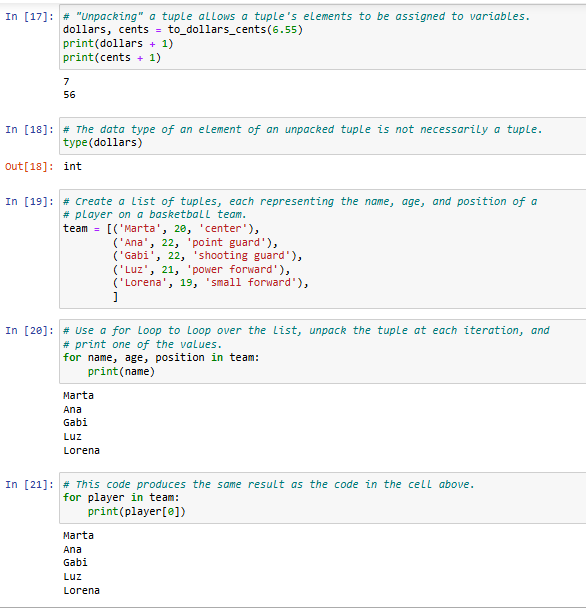Click 'Lorena' in cell 20 output
The width and height of the screenshot is (586, 610).
point(81,450)
